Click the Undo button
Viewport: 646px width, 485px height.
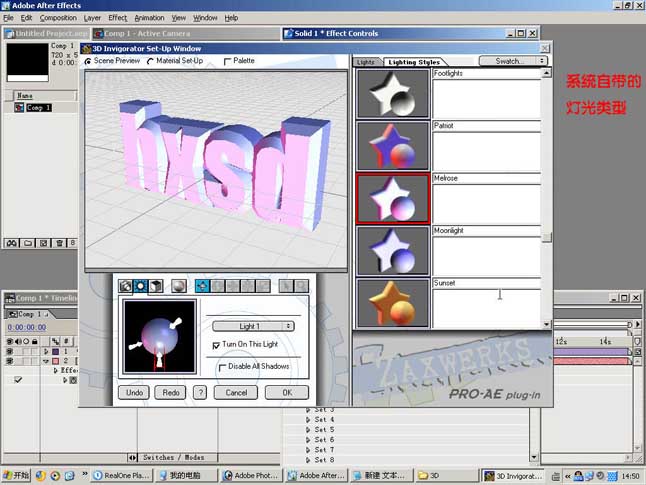click(x=134, y=392)
